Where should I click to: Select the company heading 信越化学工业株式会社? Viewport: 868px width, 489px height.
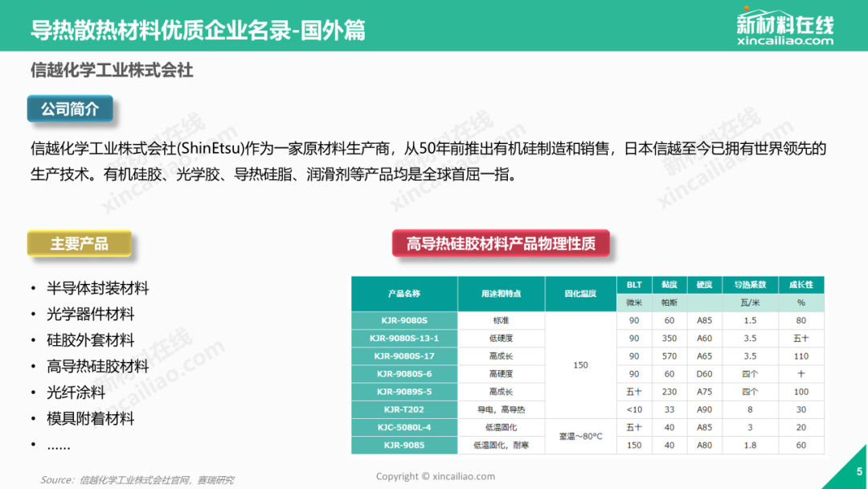pos(112,70)
